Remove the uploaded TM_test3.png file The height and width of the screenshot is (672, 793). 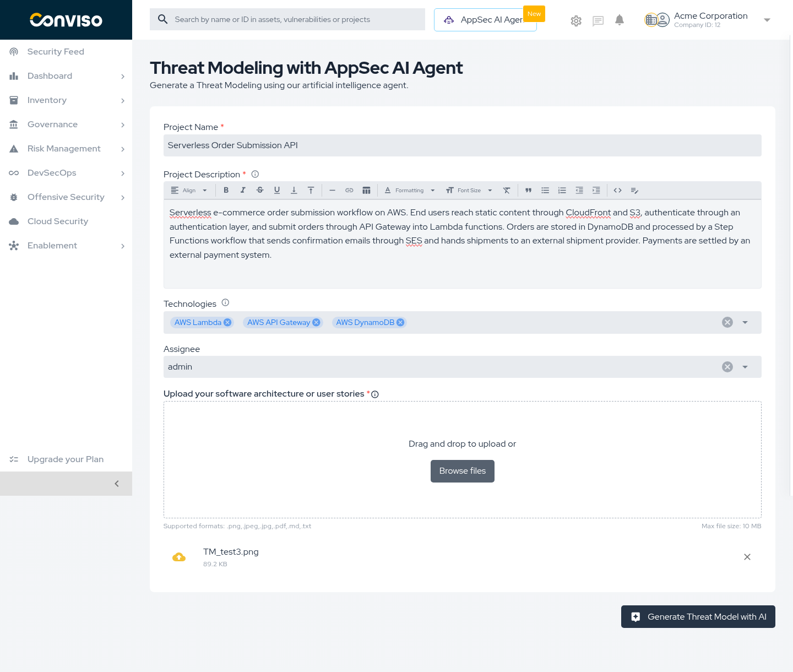pyautogui.click(x=747, y=557)
